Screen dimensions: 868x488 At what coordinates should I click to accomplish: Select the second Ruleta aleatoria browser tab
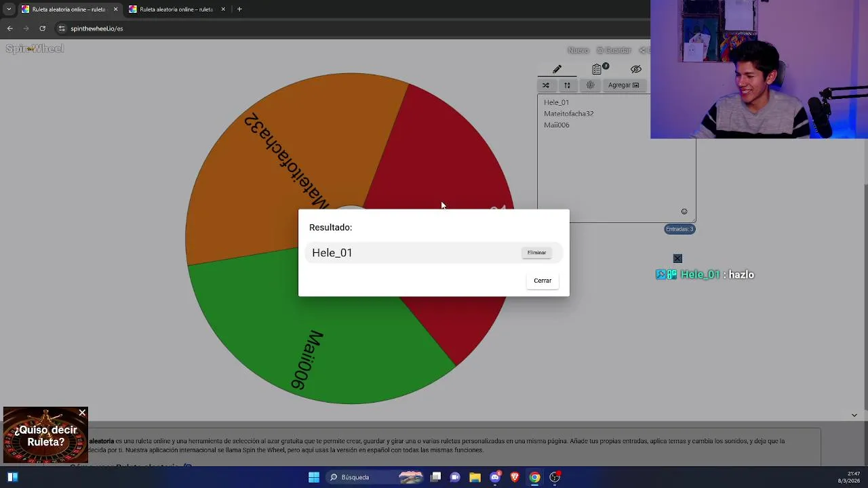click(176, 9)
